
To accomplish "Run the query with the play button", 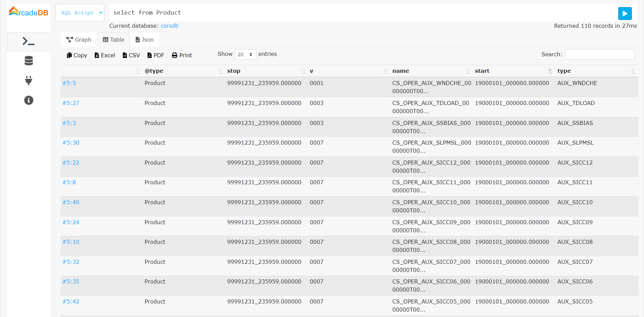I will [x=625, y=14].
